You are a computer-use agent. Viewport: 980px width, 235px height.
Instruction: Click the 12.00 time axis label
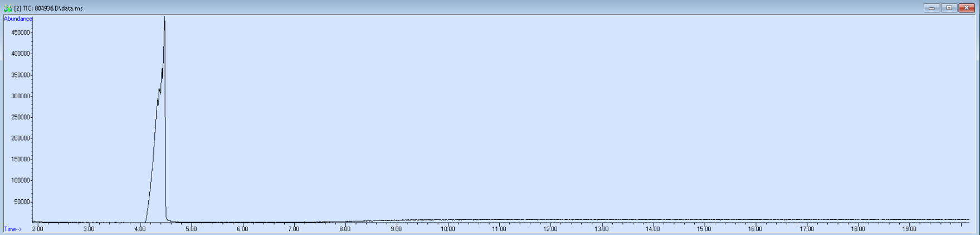550,229
